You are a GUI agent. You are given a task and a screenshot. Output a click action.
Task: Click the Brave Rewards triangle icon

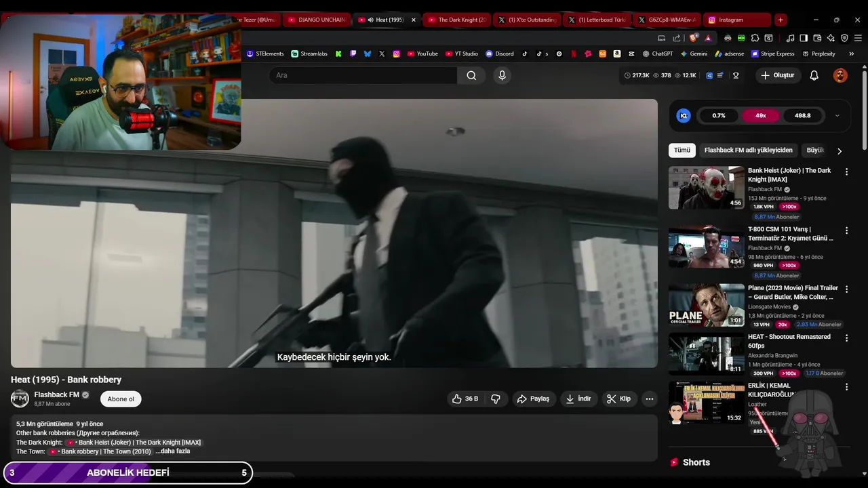(708, 38)
